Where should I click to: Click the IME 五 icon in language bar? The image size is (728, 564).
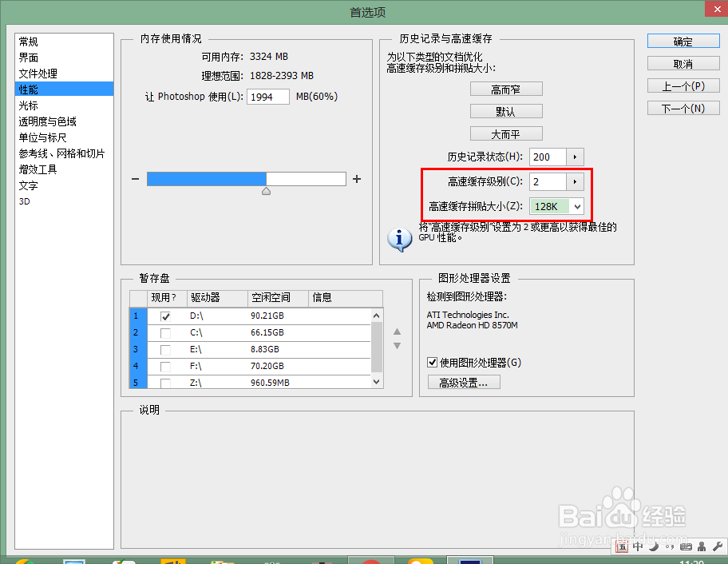pos(622,546)
